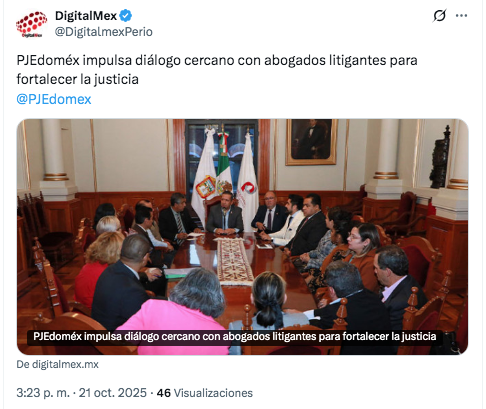Viewport: 486px width, 409px height.
Task: Click the tweet text about abogados litigantes
Action: click(x=217, y=70)
